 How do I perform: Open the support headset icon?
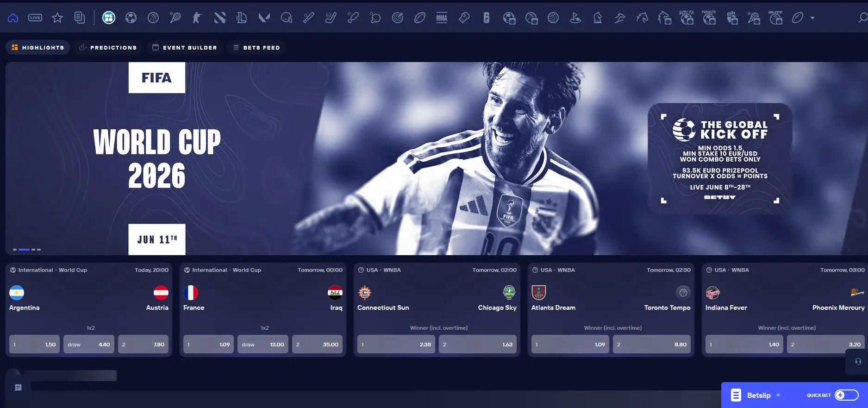pyautogui.click(x=858, y=362)
